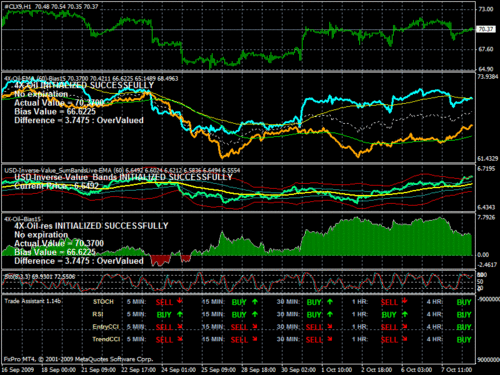The image size is (500, 375).
Task: Click the STOCH 1 HR red down arrow
Action: point(405,301)
